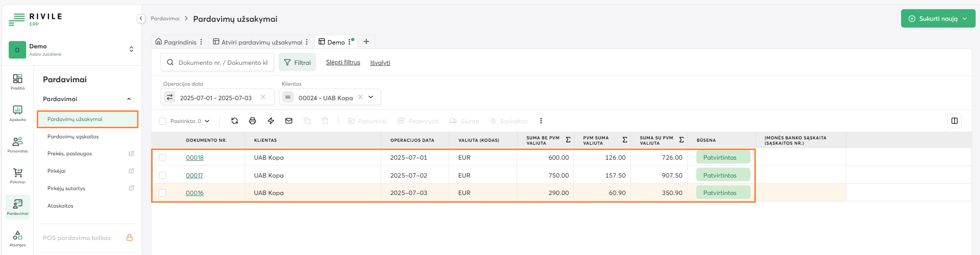The height and width of the screenshot is (255, 980).
Task: Switch to the Atviri pardavimų užsakymai tab
Action: [x=261, y=42]
